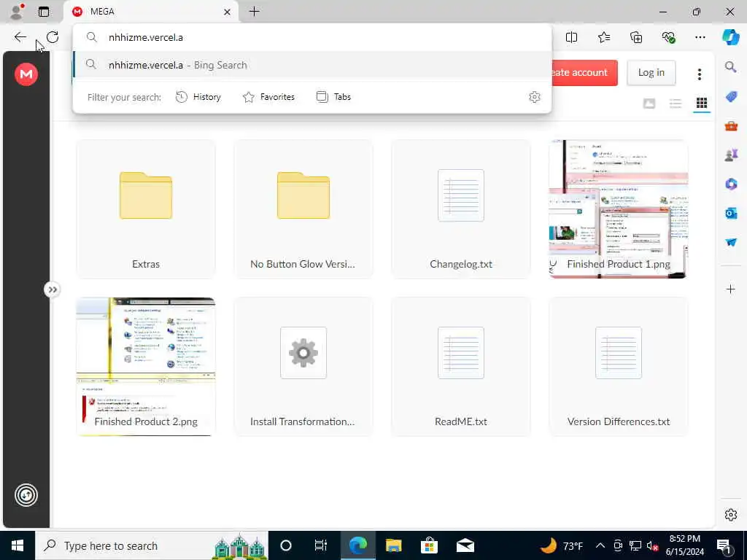Open Edge sidebar settings gear
This screenshot has height=560, width=747.
tap(731, 515)
